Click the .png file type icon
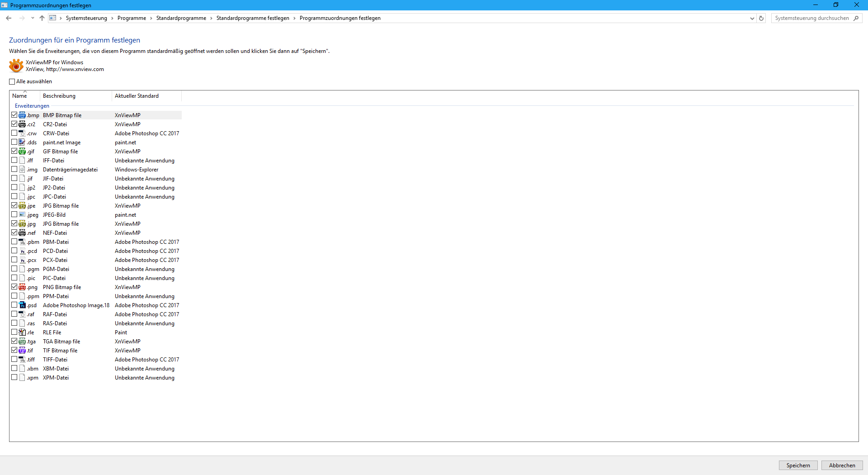 click(22, 287)
